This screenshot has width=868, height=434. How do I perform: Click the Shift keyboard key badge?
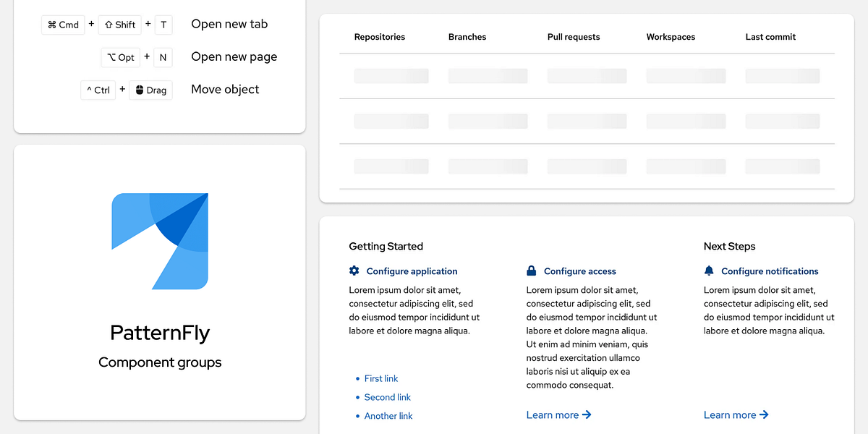coord(119,24)
